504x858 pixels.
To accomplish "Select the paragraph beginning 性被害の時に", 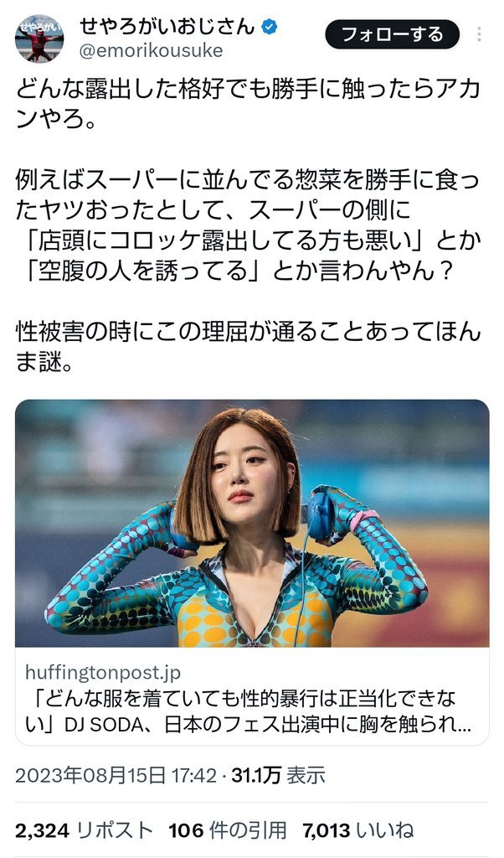I will [248, 346].
